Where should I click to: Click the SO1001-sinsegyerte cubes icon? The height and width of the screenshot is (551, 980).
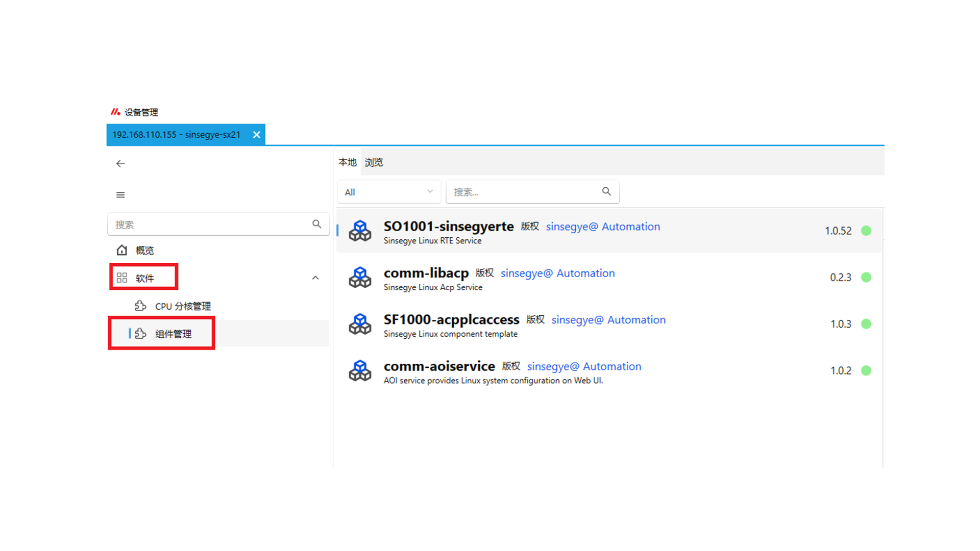(360, 231)
